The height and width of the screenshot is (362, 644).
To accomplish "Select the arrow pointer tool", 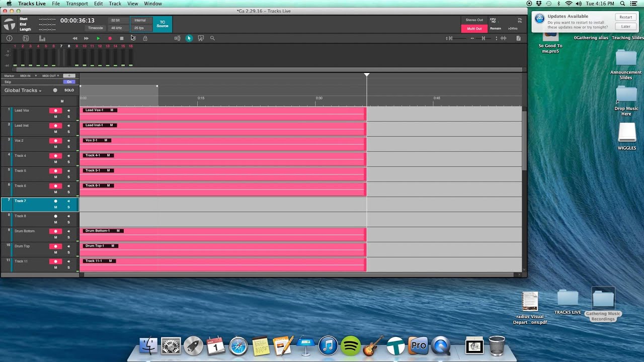I will [189, 38].
